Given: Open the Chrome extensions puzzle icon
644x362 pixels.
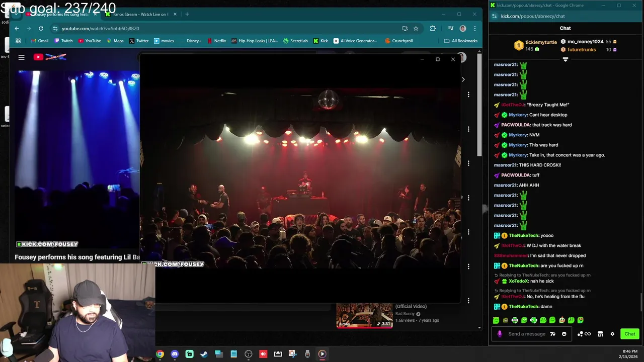Looking at the screenshot, I should tap(433, 29).
